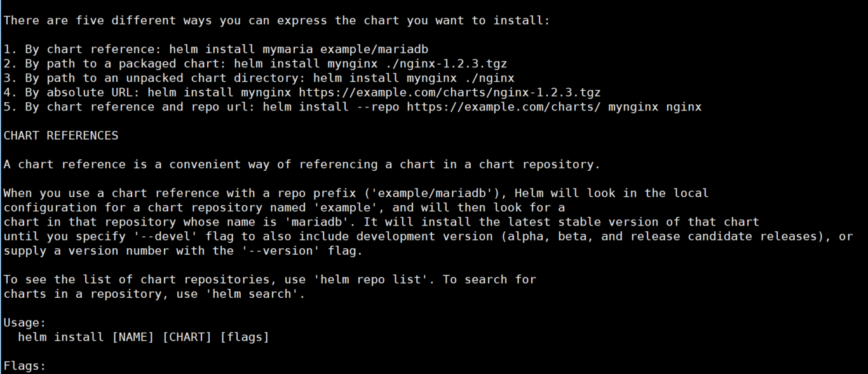Click the 'Flags:' label
868x374 pixels.
tap(25, 366)
